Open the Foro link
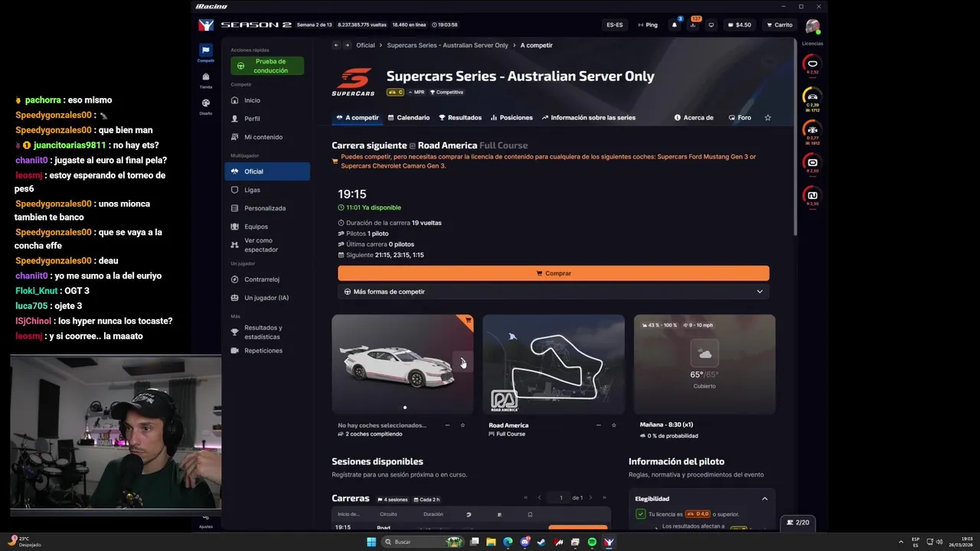The image size is (980, 551). coord(740,118)
